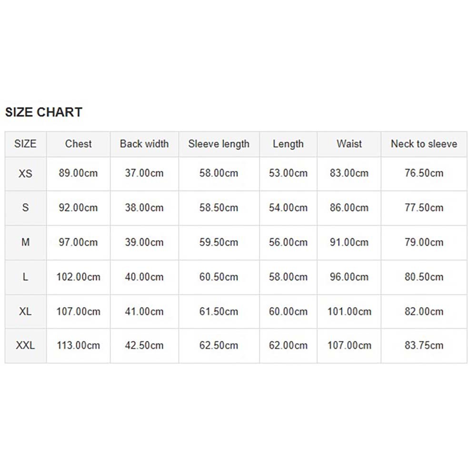Click the Length column header

tap(288, 144)
